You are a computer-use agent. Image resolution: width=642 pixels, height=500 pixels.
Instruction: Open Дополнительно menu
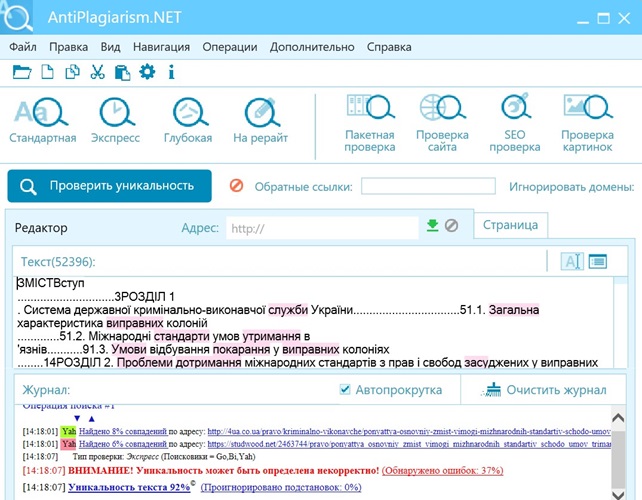click(312, 47)
